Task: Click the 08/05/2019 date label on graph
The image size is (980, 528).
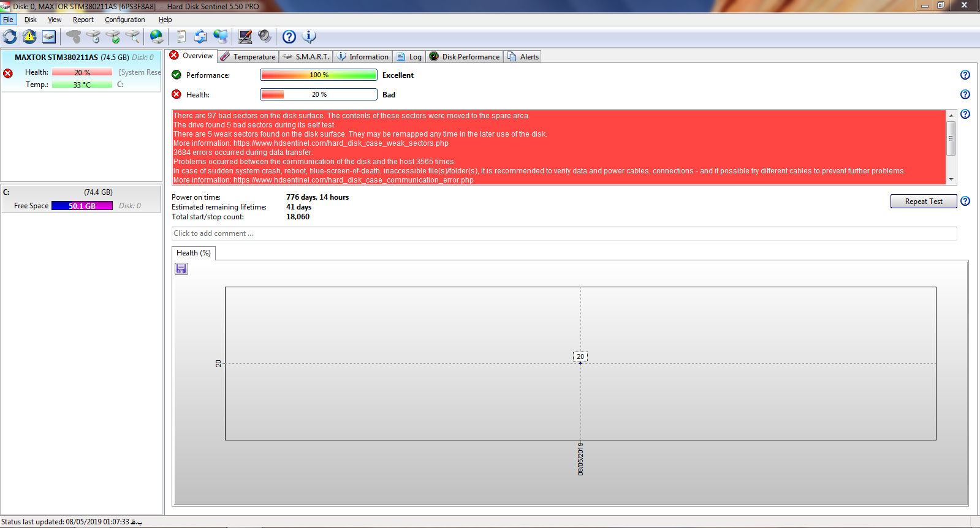Action: tap(580, 459)
